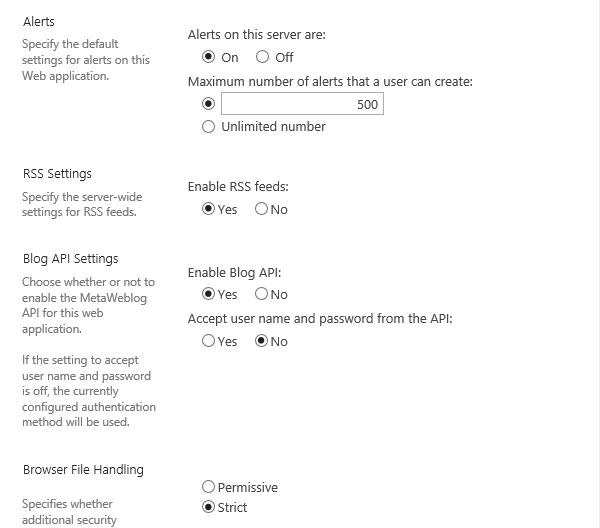Choose Permissive browser file handling

point(208,487)
